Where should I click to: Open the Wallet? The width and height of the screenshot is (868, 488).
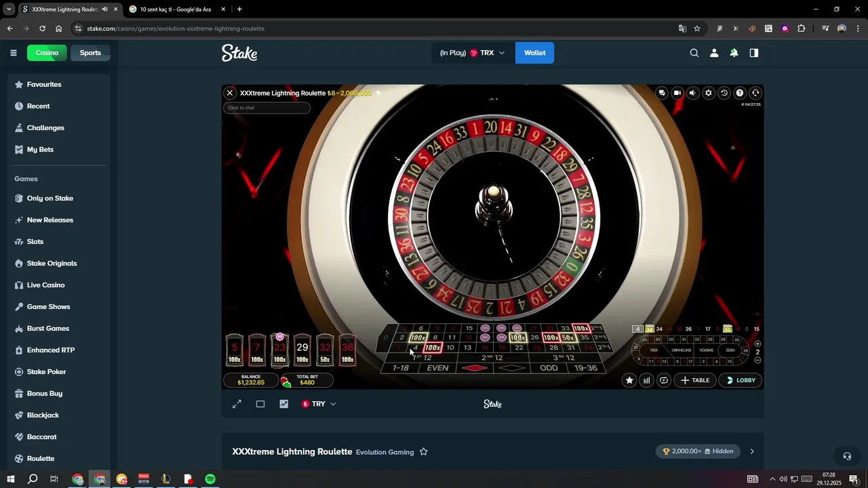point(534,53)
